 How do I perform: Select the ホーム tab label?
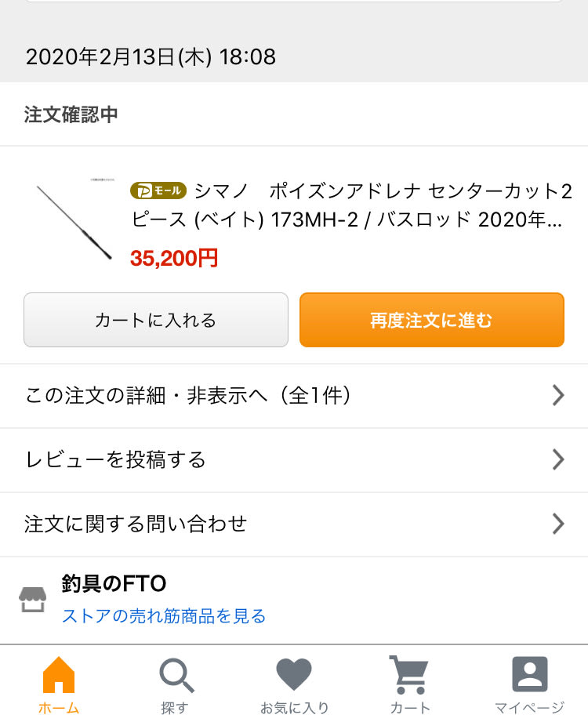59,708
